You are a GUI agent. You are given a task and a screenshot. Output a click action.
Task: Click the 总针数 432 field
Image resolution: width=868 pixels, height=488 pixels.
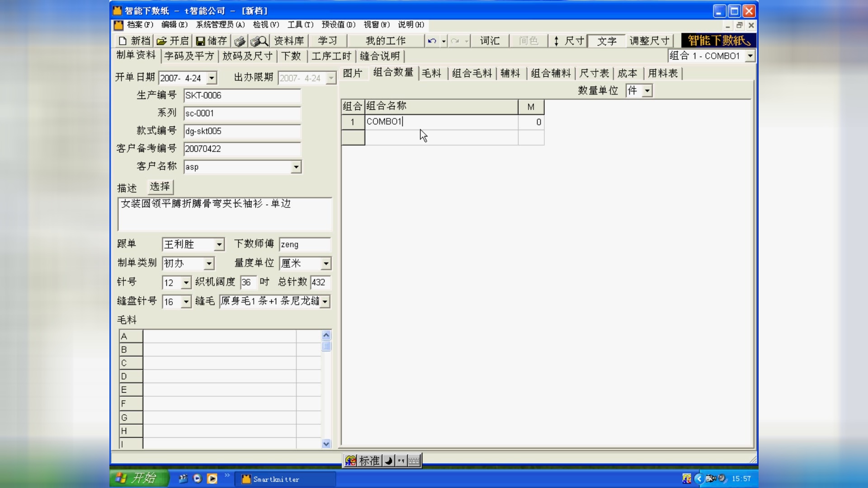[321, 283]
